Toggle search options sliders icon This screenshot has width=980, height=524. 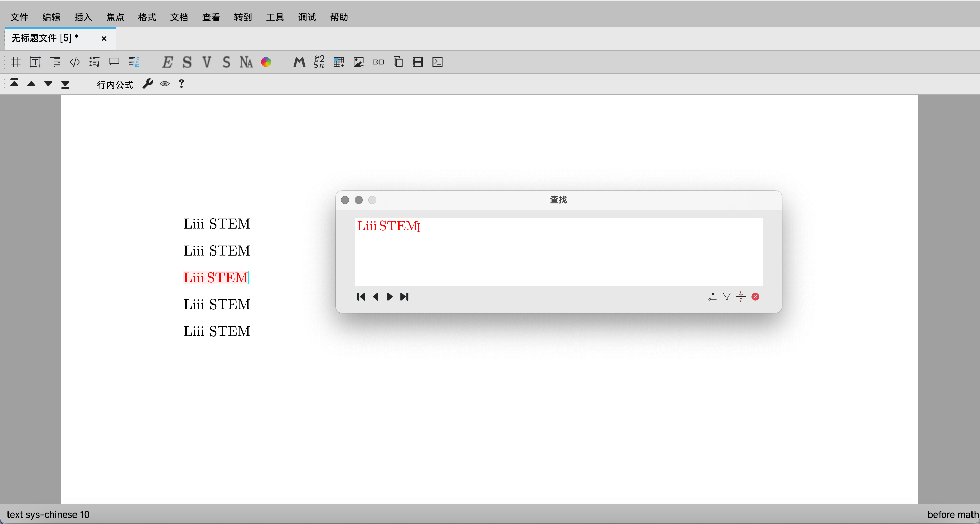[712, 297]
